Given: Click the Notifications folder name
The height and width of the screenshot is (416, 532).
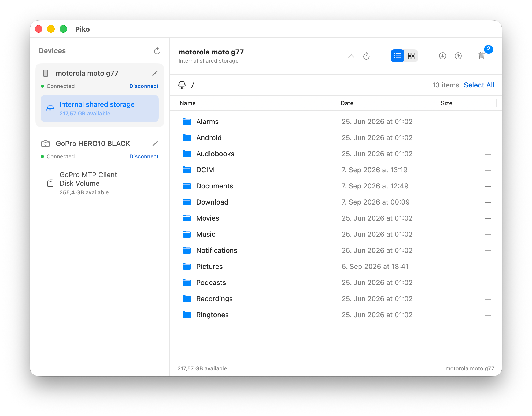Looking at the screenshot, I should (x=217, y=250).
